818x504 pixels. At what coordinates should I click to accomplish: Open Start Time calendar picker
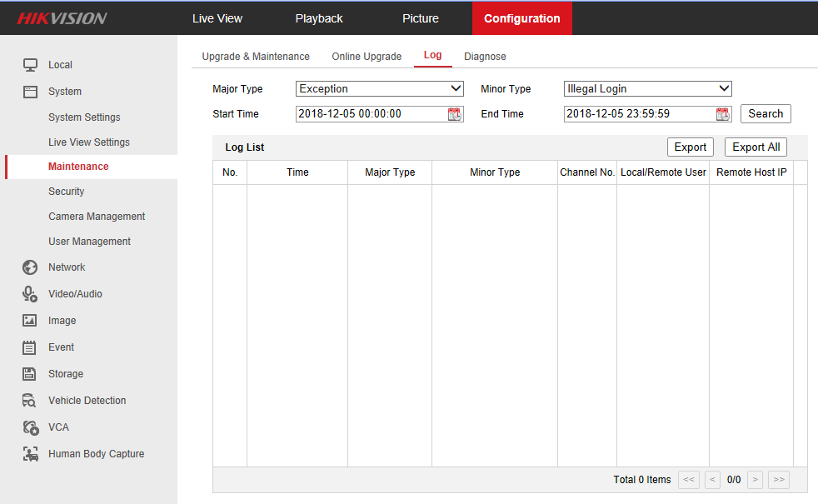point(455,114)
